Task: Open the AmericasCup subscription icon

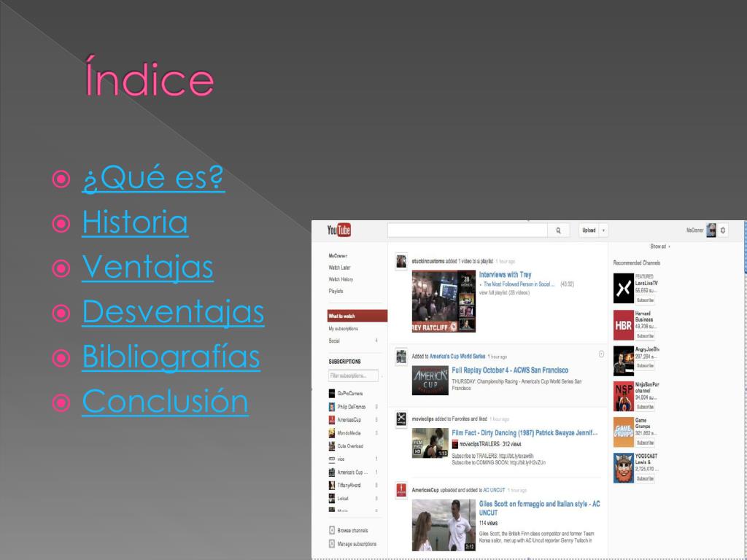Action: coord(332,419)
